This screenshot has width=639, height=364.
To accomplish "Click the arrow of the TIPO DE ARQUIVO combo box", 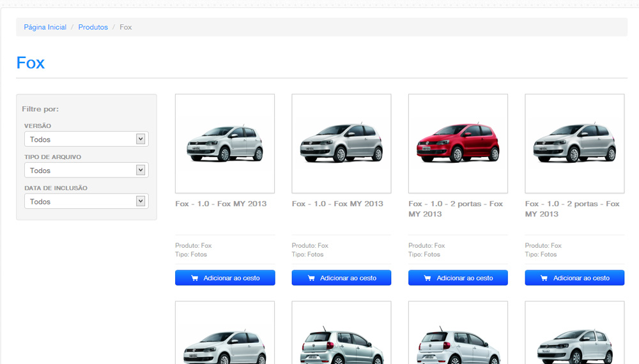I will (x=140, y=171).
